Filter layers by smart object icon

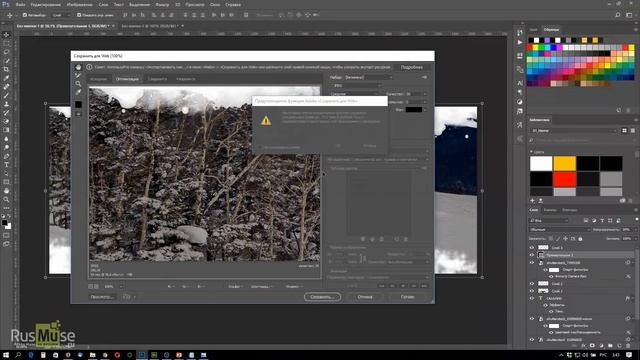[x=618, y=220]
